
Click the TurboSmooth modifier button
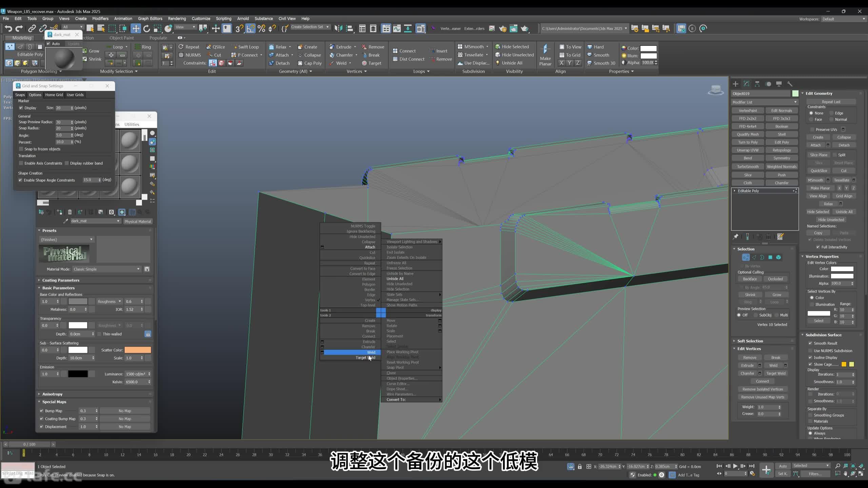pos(748,167)
